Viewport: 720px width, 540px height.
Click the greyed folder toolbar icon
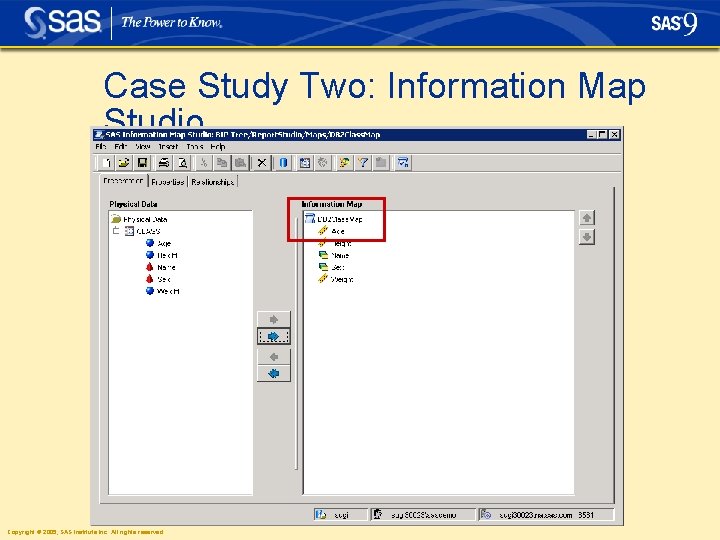(x=381, y=163)
